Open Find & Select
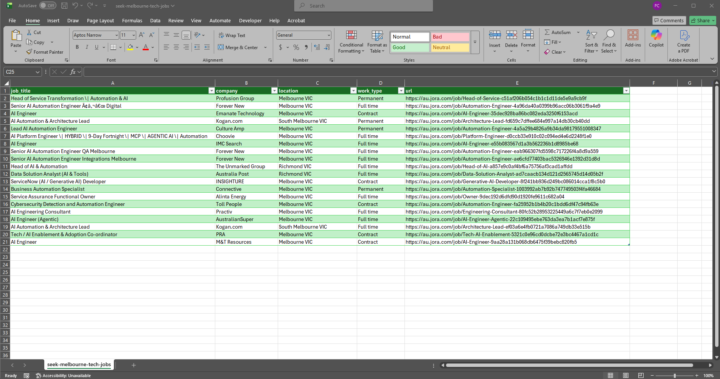 pos(609,41)
